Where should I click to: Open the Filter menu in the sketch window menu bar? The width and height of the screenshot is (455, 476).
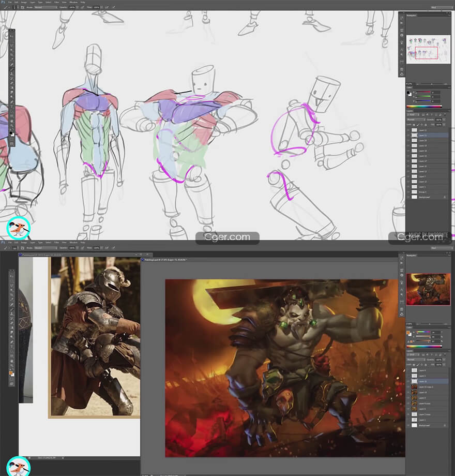point(57,3)
